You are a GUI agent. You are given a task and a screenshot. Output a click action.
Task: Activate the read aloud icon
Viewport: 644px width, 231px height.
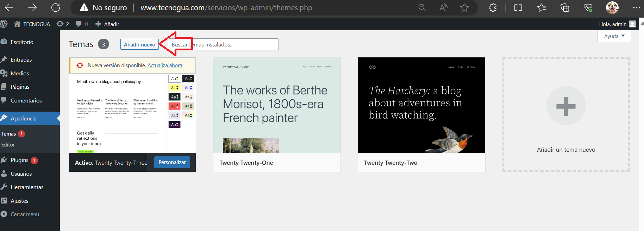[x=443, y=8]
